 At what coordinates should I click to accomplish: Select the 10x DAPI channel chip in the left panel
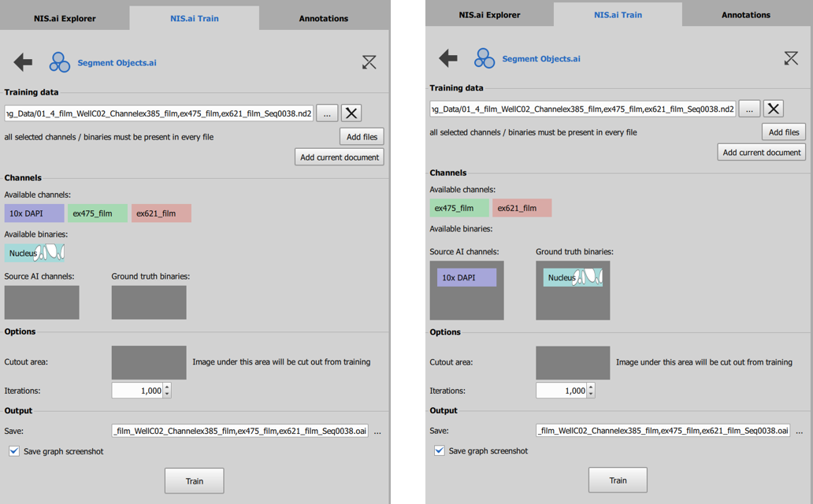tap(34, 213)
